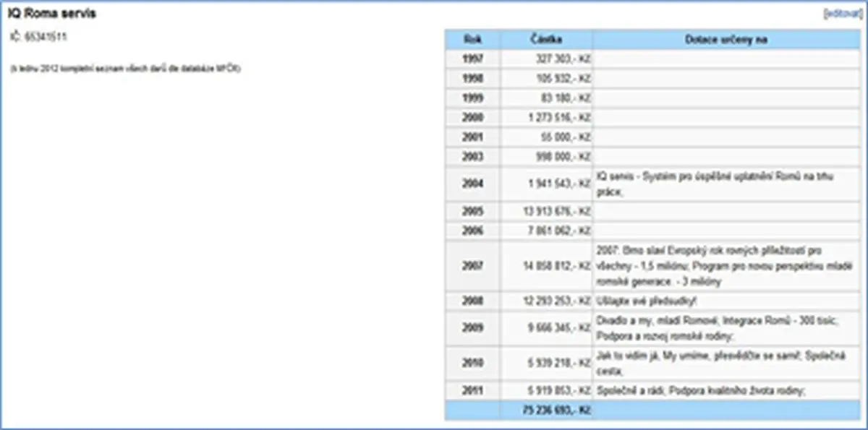Select the "Částka" column header
This screenshot has width=868, height=430.
pos(546,40)
